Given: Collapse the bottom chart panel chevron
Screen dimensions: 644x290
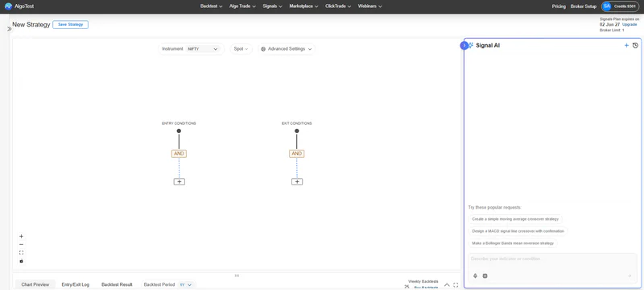Looking at the screenshot, I should point(447,285).
